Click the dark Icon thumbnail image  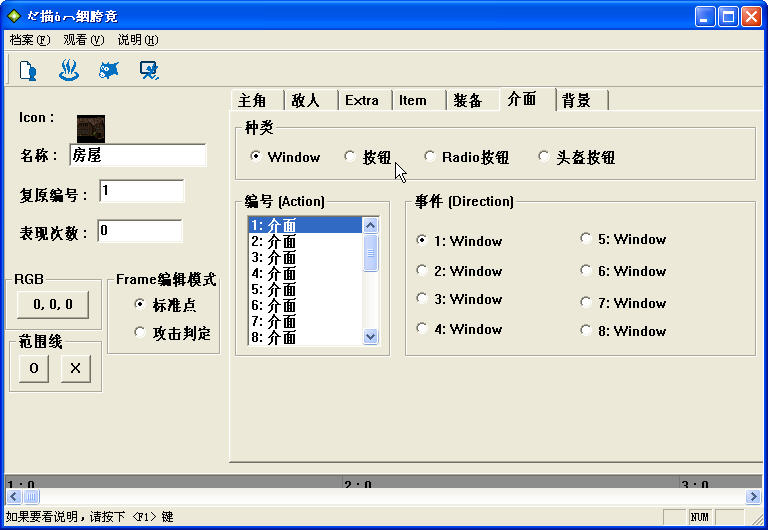(91, 128)
